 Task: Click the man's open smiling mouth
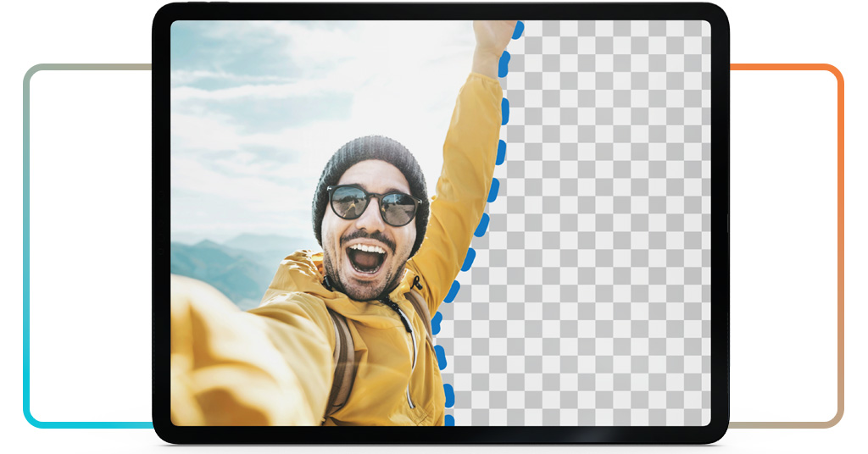coord(367,257)
